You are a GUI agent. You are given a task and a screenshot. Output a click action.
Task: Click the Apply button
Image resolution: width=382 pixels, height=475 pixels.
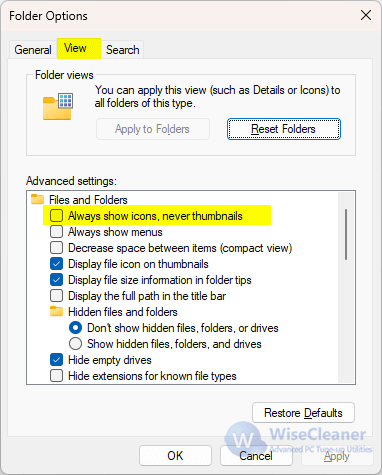click(x=337, y=455)
